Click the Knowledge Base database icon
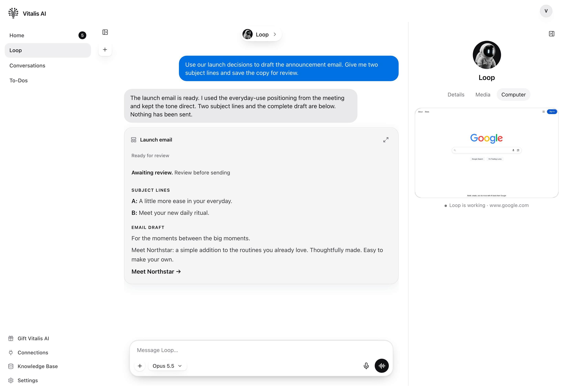Viewport: 565px width, 392px height. [x=11, y=366]
